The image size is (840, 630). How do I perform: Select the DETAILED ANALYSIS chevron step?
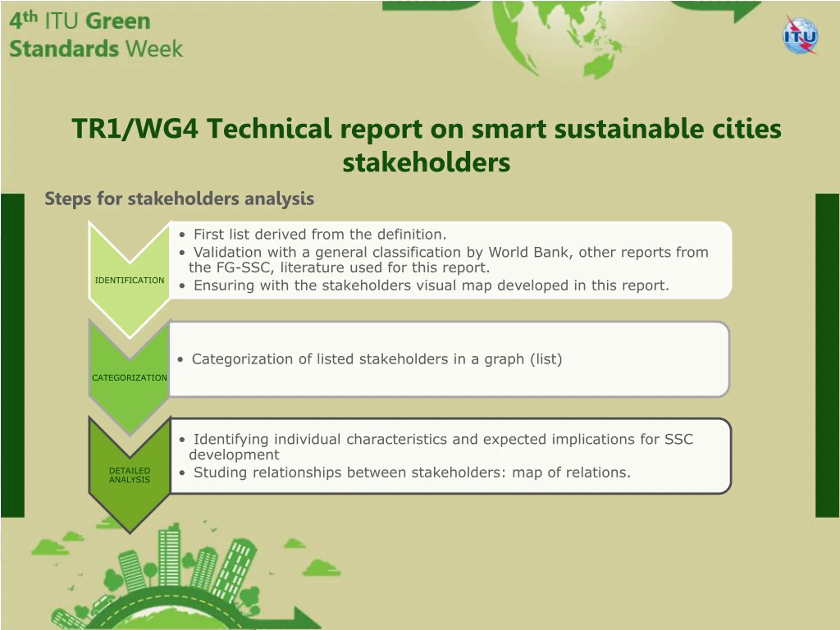(x=130, y=475)
